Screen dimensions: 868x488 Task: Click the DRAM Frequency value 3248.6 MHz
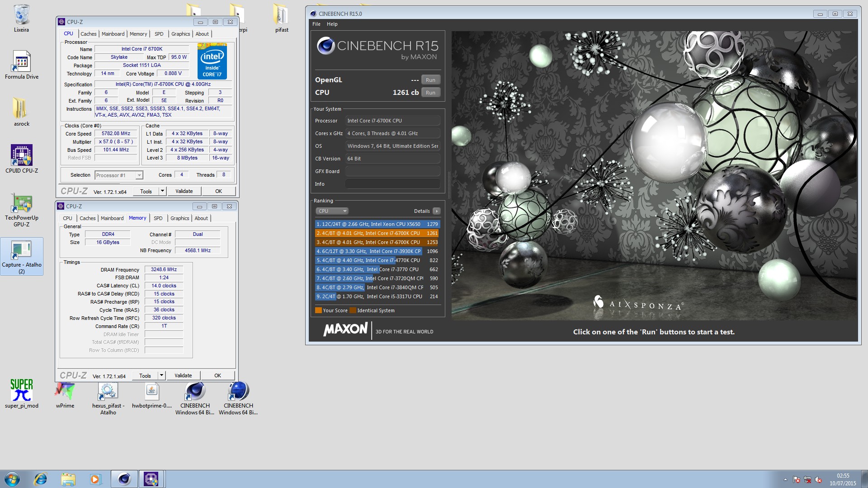click(164, 269)
